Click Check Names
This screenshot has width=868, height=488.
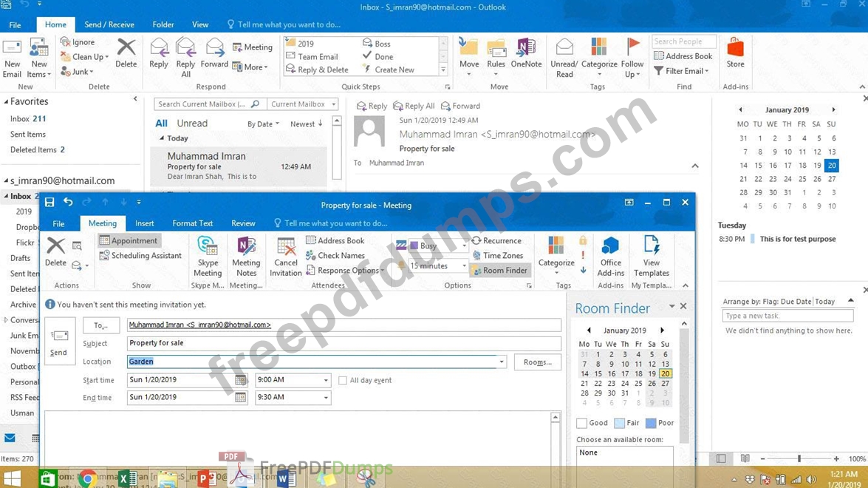335,255
